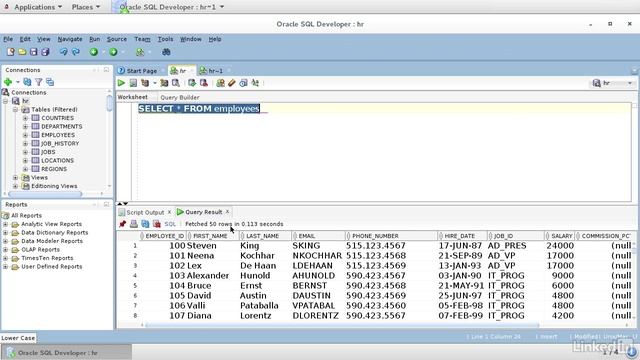This screenshot has width=640, height=360.
Task: Click the SQL link in Query Result toolbar
Action: click(x=170, y=224)
